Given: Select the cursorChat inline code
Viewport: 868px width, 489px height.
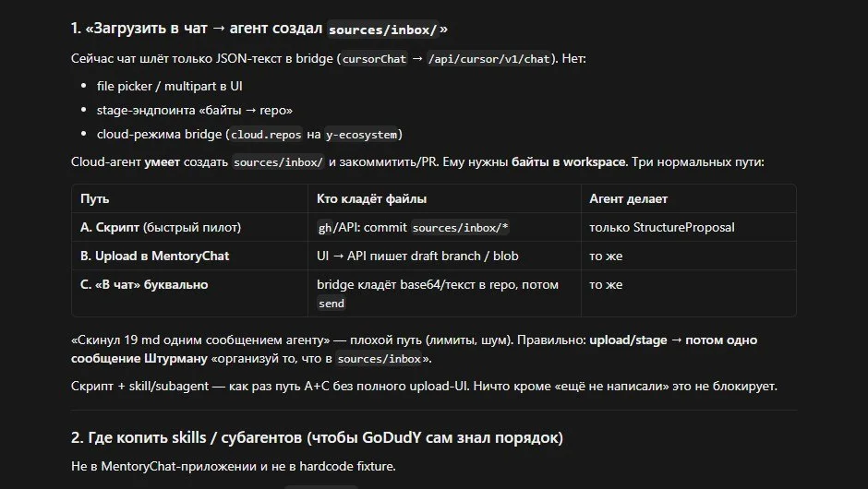Looking at the screenshot, I should pos(374,59).
